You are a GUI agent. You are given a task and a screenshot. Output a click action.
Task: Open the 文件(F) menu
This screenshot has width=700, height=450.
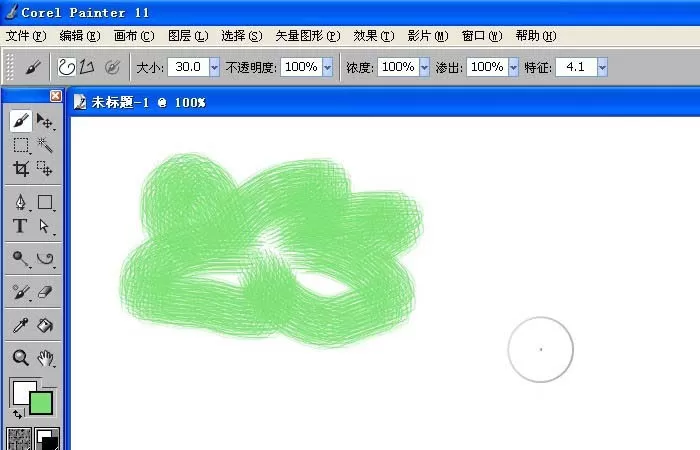26,36
